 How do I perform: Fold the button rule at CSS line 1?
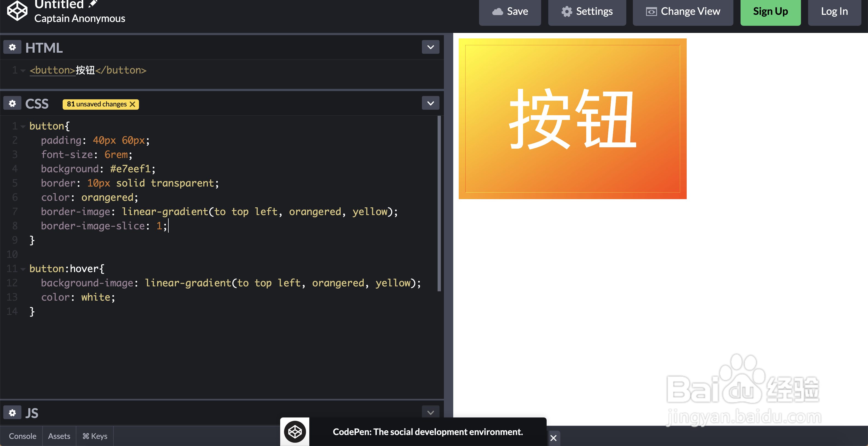[x=23, y=126]
